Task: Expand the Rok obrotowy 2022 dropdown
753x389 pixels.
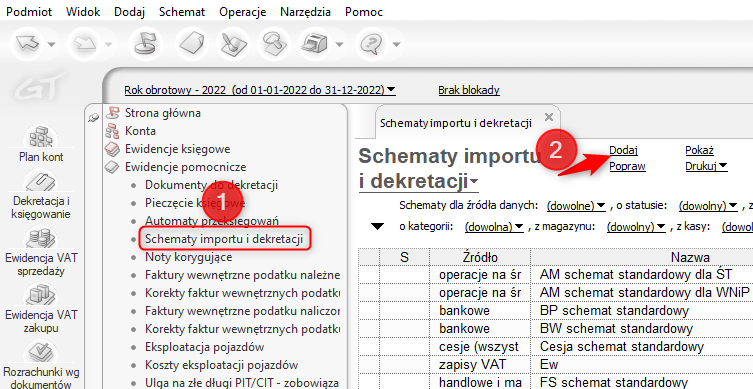Action: (260, 90)
